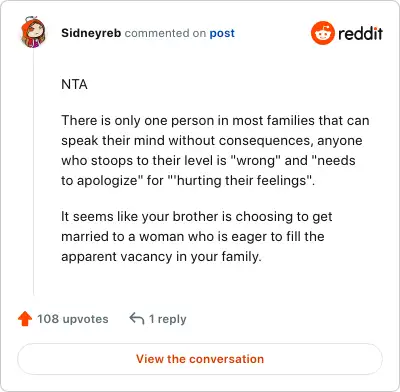Click the reply arrow icon
The height and width of the screenshot is (392, 400).
(x=137, y=319)
